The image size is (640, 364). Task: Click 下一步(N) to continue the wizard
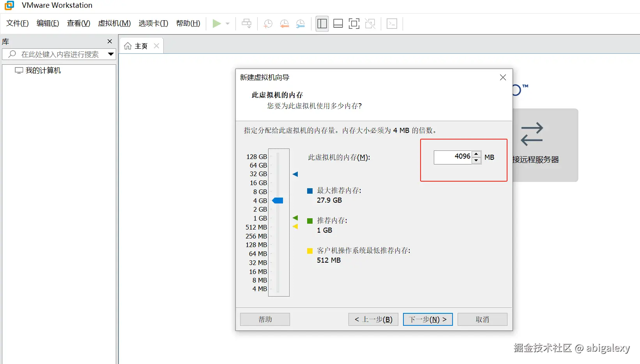coord(427,319)
